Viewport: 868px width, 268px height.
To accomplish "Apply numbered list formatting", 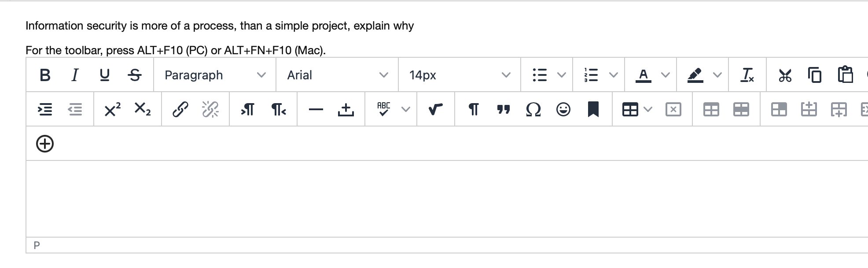I will [591, 75].
